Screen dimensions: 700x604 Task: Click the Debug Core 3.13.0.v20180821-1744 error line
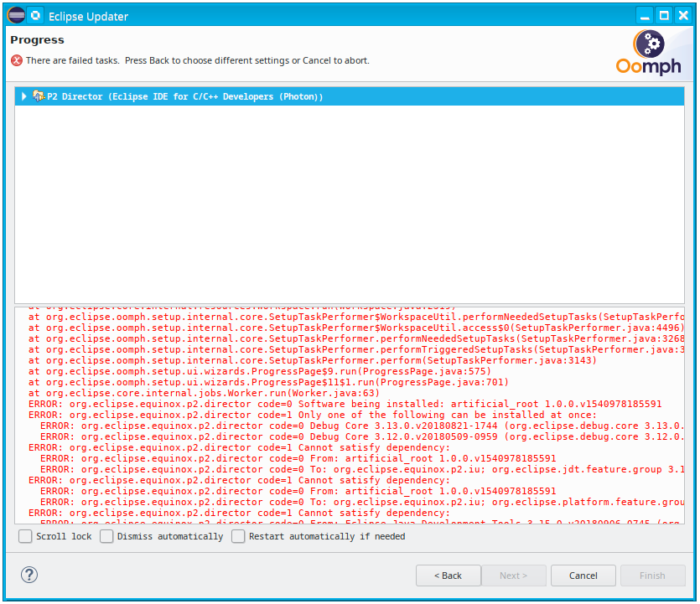(362, 426)
